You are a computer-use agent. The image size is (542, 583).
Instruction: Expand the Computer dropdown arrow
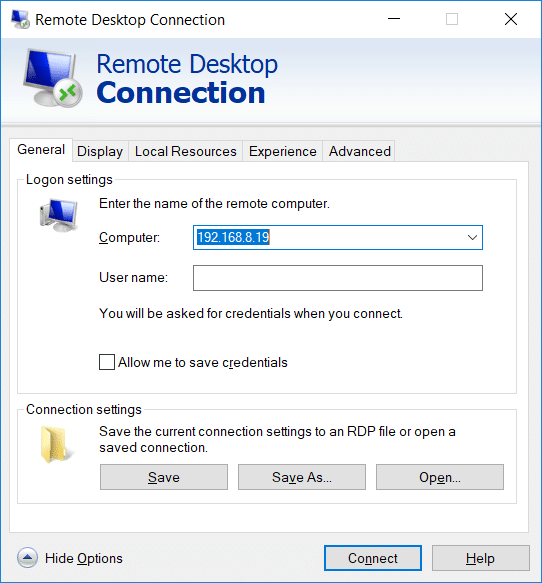(472, 237)
